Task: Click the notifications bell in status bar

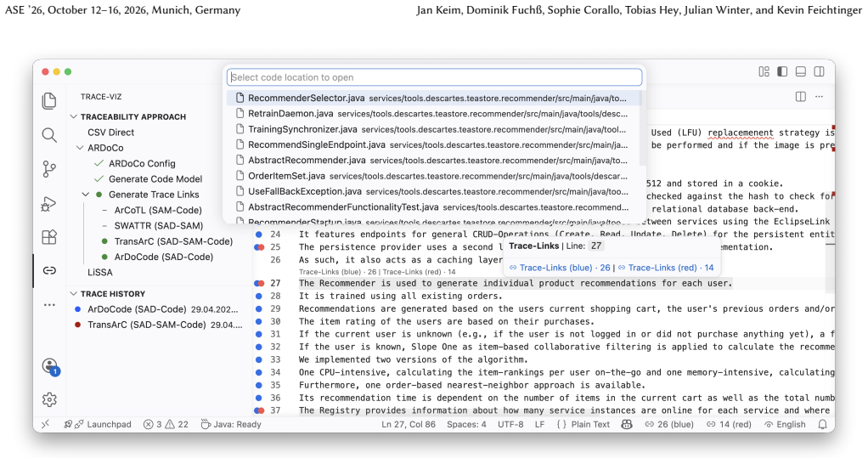Action: coord(823,424)
